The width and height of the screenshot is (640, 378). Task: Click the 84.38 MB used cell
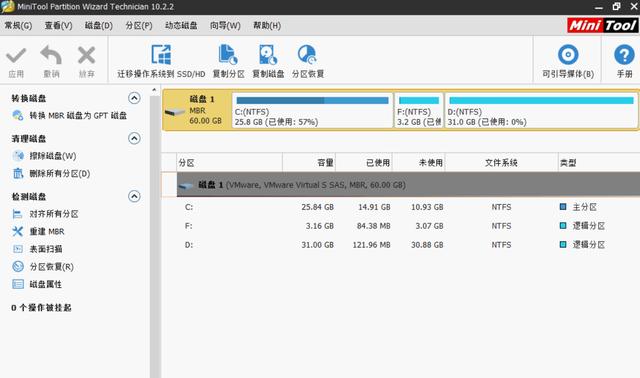pyautogui.click(x=373, y=226)
